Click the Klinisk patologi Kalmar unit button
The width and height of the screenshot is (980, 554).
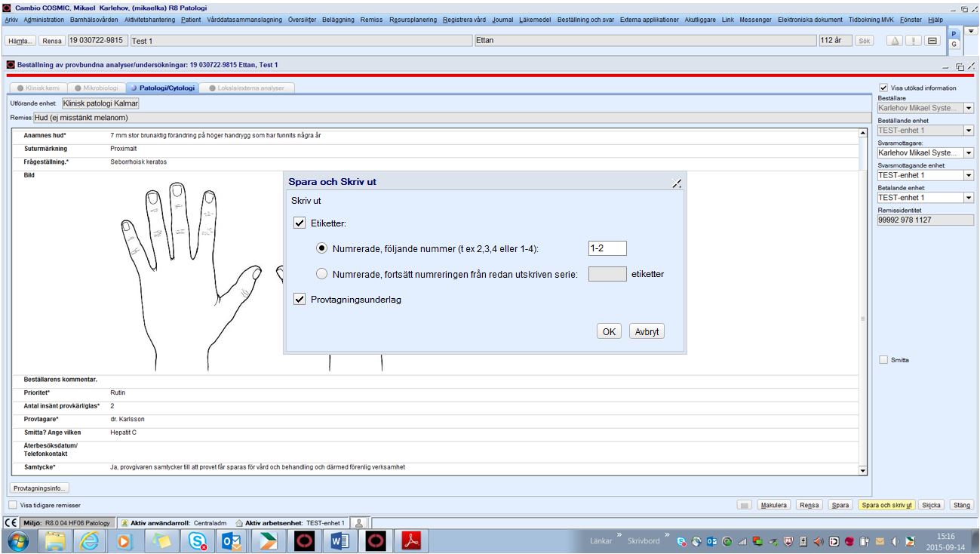pos(100,103)
